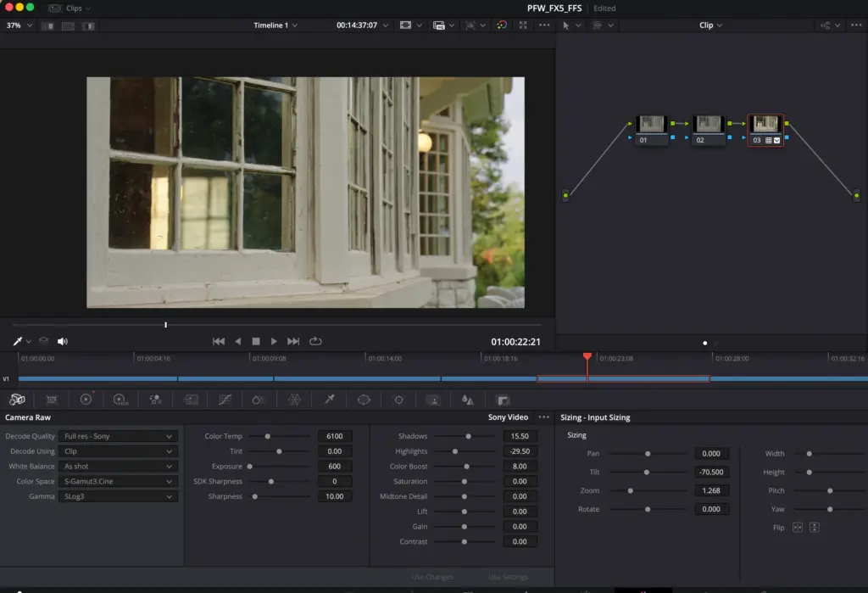Select the Qualifier eyedropper palette icon
Image resolution: width=868 pixels, height=593 pixels.
pos(330,400)
